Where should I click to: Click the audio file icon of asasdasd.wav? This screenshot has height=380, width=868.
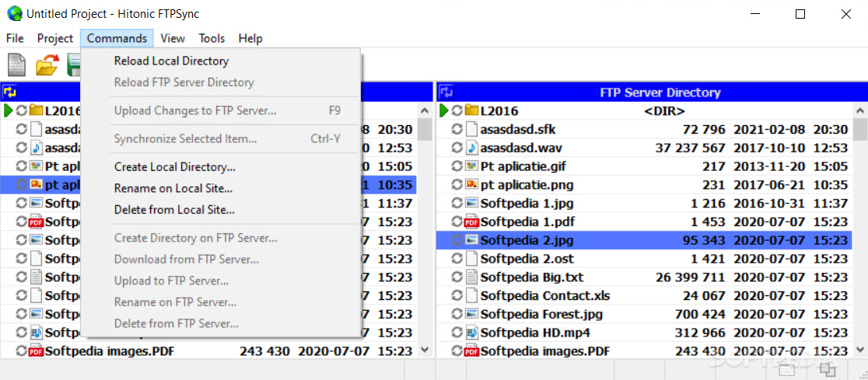(471, 148)
